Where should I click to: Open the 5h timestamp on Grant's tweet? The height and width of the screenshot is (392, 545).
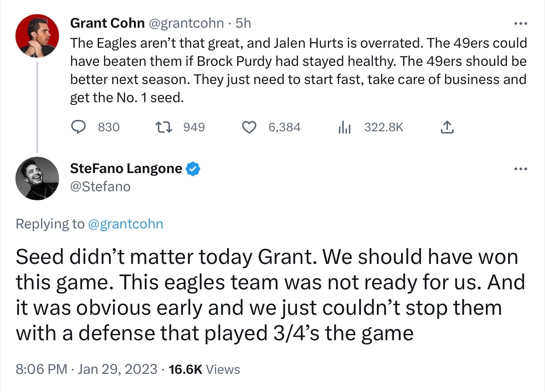(x=243, y=23)
